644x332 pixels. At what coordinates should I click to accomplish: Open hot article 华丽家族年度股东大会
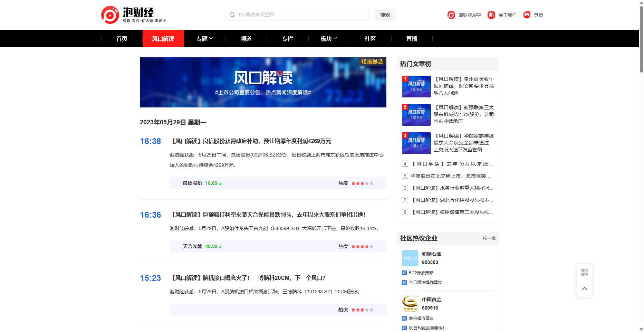click(464, 143)
